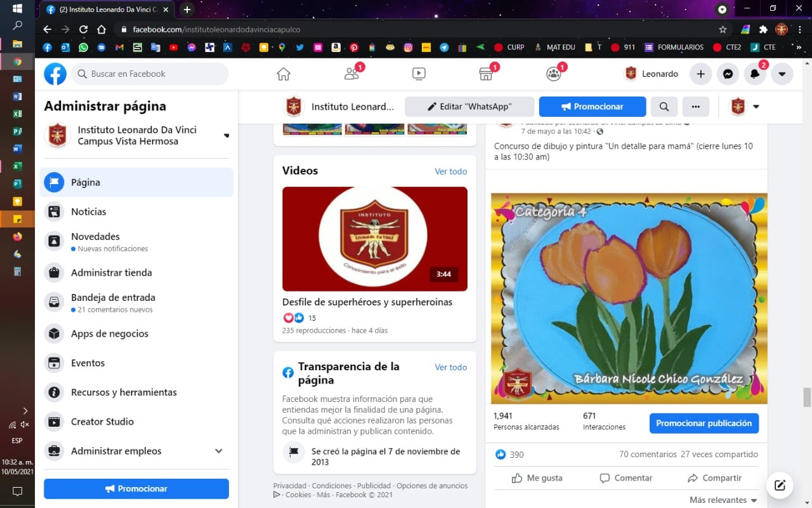Open the Friends icon in top navigation
Viewport: 812px width, 508px height.
(x=352, y=74)
